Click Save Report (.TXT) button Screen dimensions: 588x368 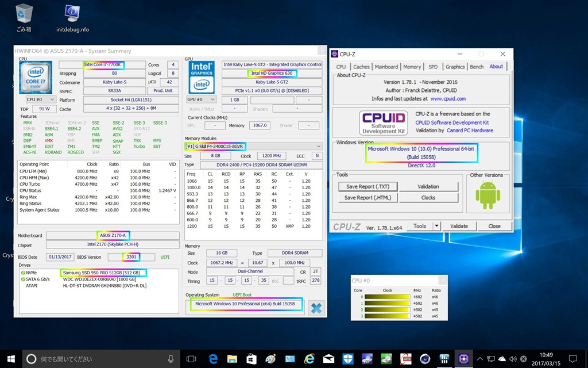point(367,186)
